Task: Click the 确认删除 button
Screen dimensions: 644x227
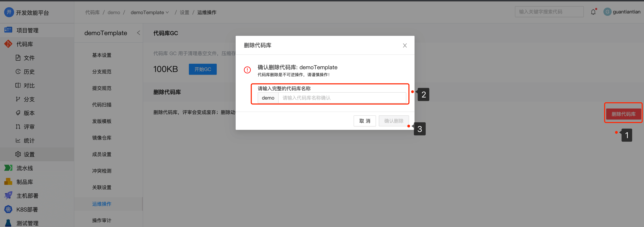Action: click(x=394, y=121)
